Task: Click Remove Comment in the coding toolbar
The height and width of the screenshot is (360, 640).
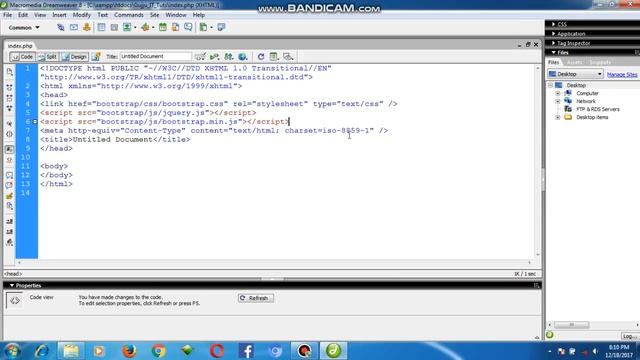Action: point(9,186)
